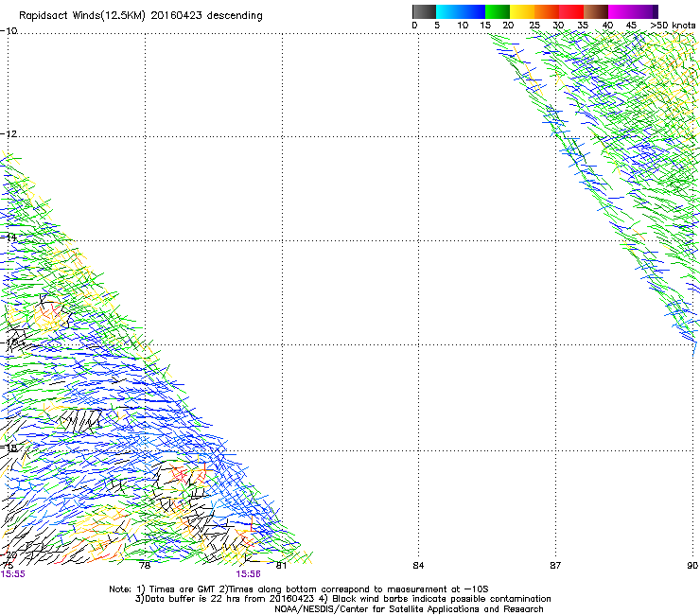The height and width of the screenshot is (615, 700).
Task: Select the latitude axis label '-14'
Action: (x=9, y=237)
